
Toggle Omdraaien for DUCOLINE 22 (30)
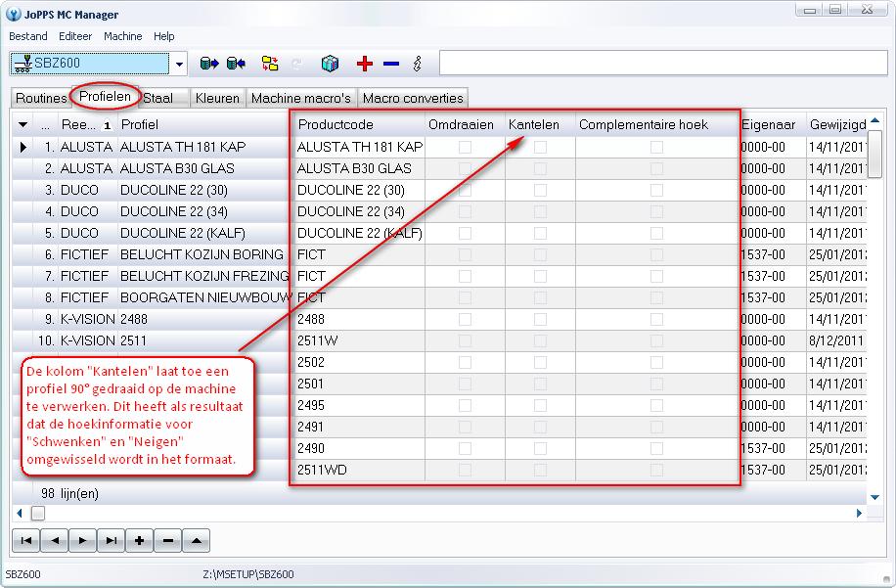tap(466, 190)
